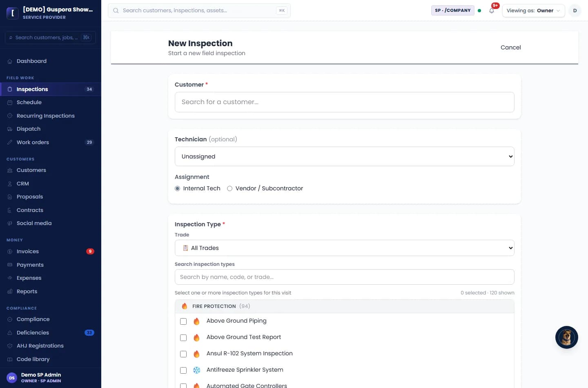588x388 pixels.
Task: Click the Compliance check icon
Action: (10, 319)
